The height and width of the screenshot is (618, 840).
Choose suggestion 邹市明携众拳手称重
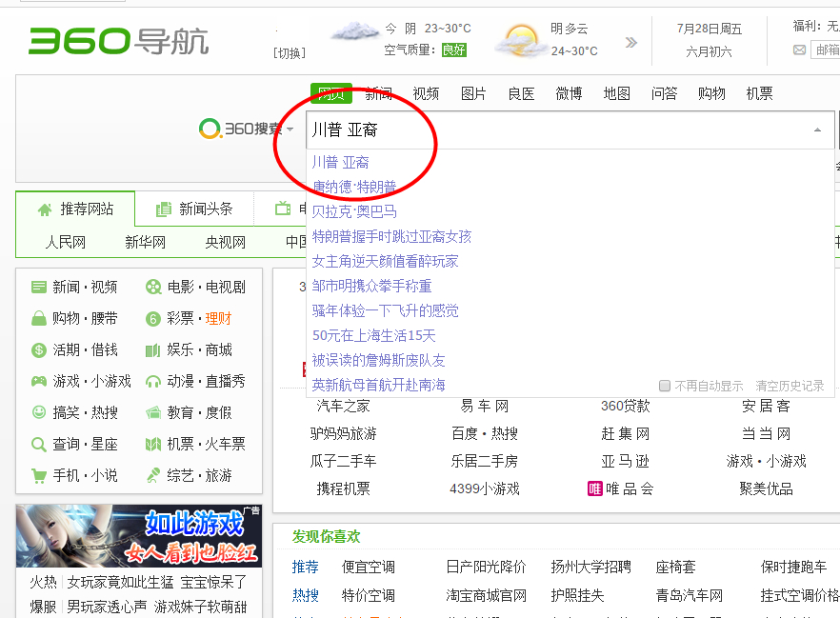point(371,286)
